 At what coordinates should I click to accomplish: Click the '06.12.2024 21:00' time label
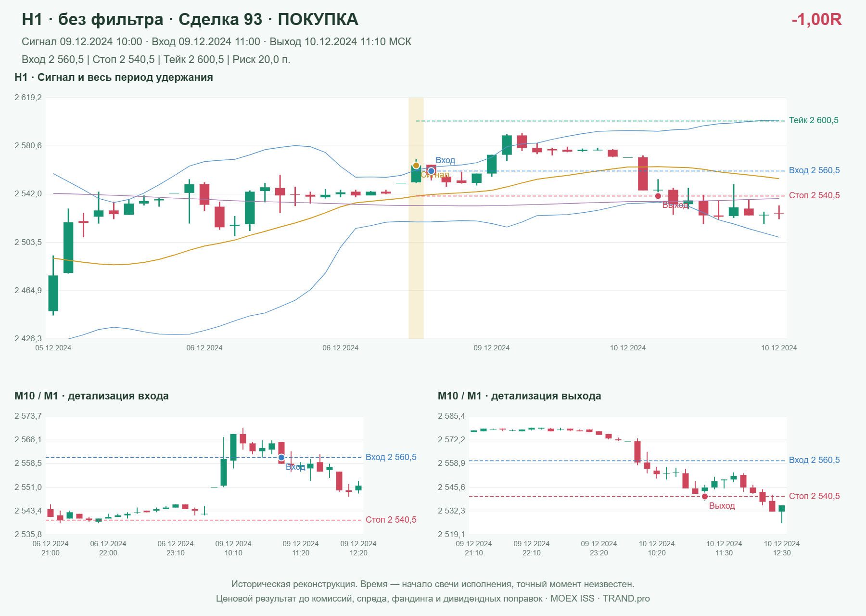[51, 548]
